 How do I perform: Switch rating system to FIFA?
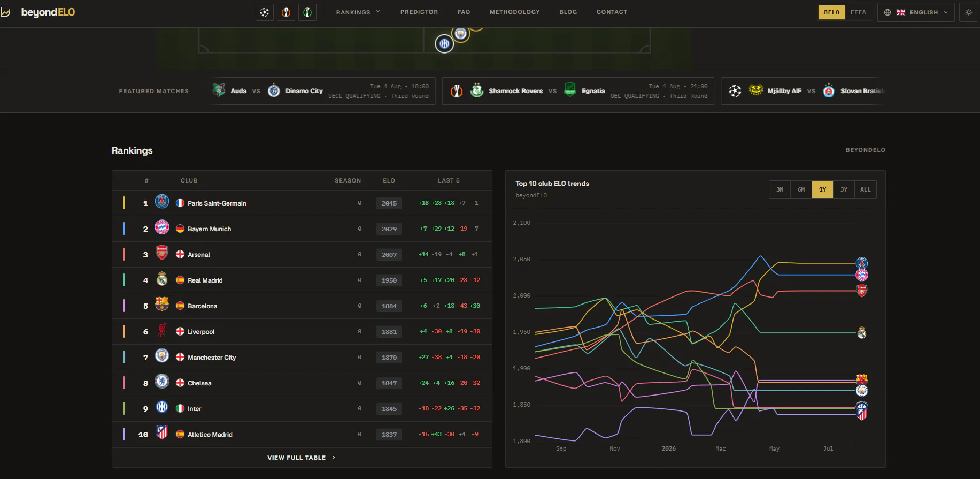click(859, 12)
